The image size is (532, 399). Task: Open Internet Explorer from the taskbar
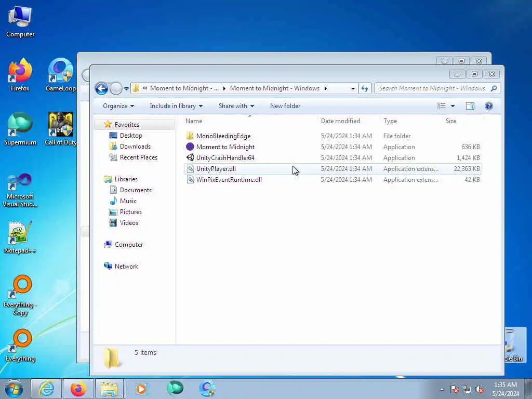click(x=46, y=389)
